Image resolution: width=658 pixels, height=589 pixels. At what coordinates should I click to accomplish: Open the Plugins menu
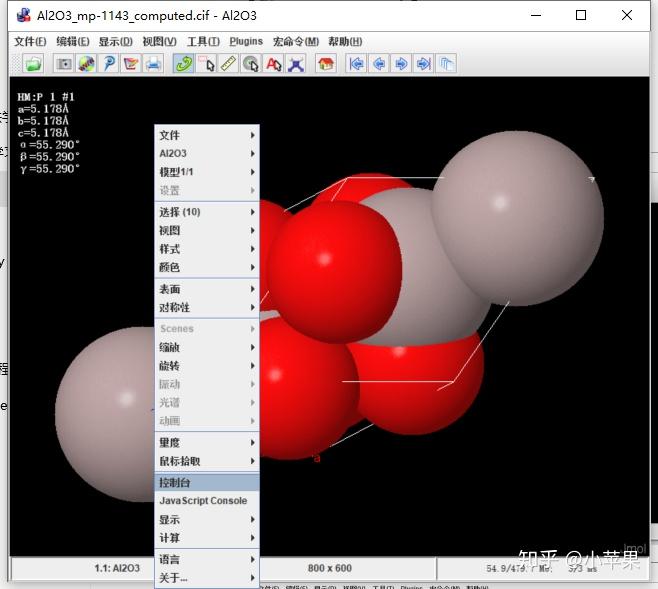[x=246, y=41]
